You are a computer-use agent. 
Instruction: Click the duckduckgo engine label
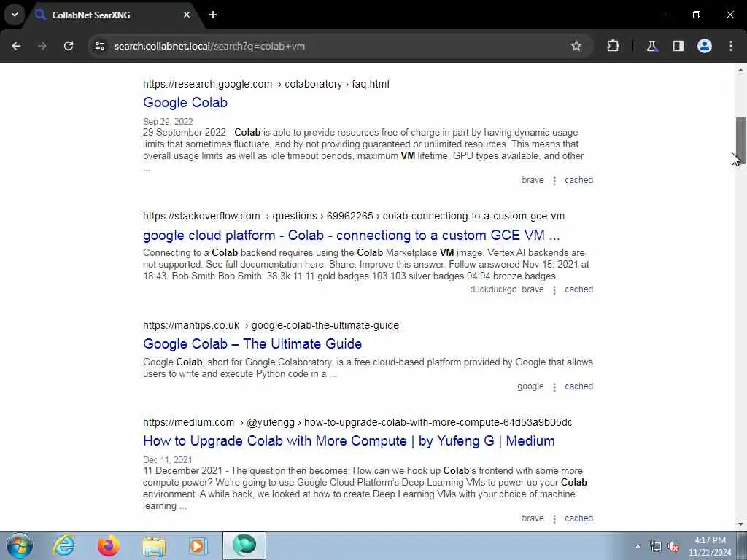coord(493,289)
